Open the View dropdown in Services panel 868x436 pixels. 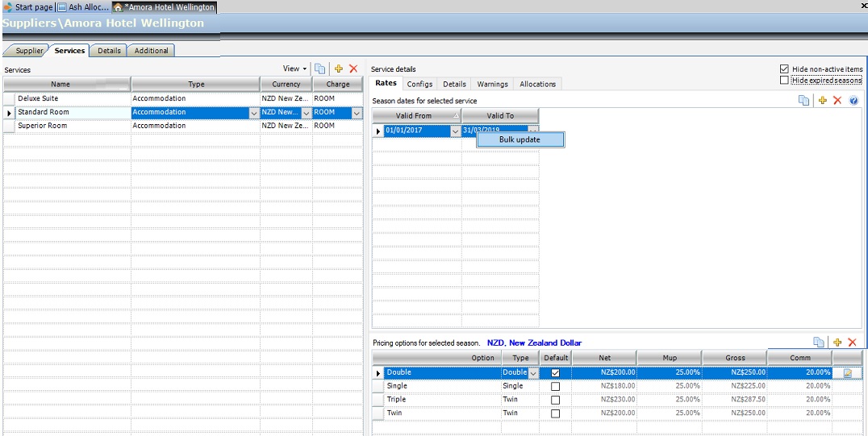[x=294, y=69]
